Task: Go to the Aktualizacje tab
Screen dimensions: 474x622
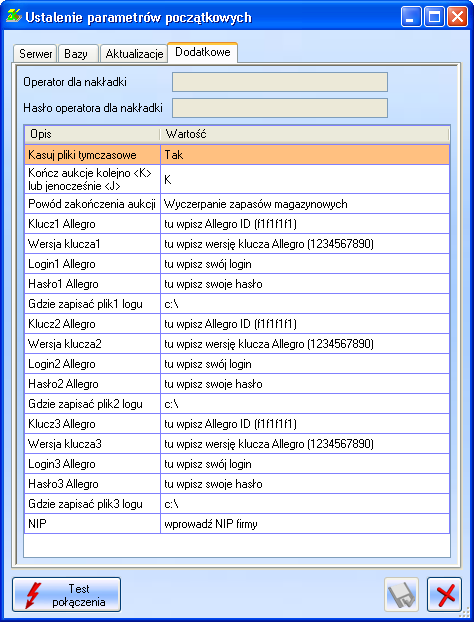Action: pyautogui.click(x=134, y=54)
